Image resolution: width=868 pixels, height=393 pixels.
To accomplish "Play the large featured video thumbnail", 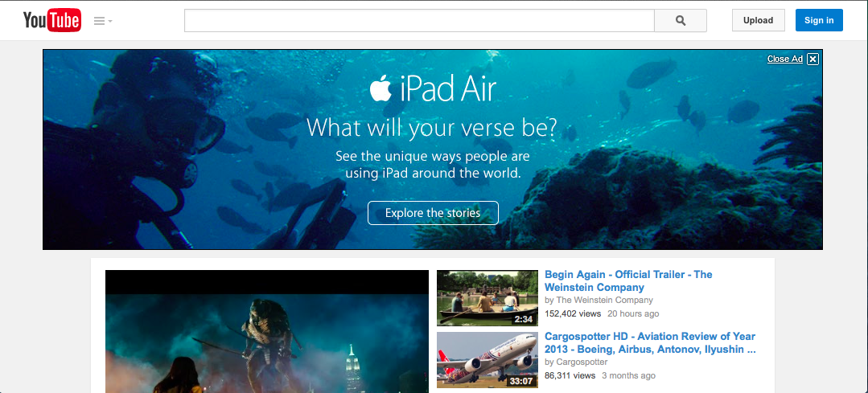I will pyautogui.click(x=267, y=331).
